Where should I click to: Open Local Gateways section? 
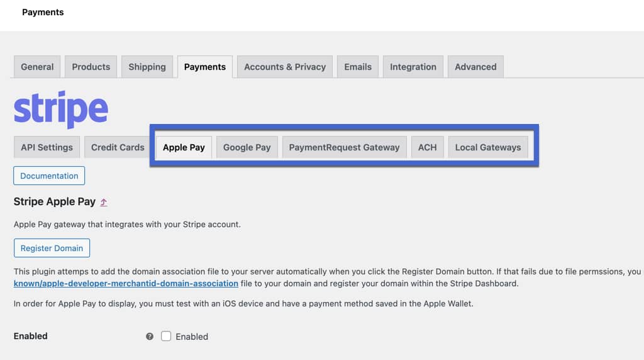click(488, 147)
